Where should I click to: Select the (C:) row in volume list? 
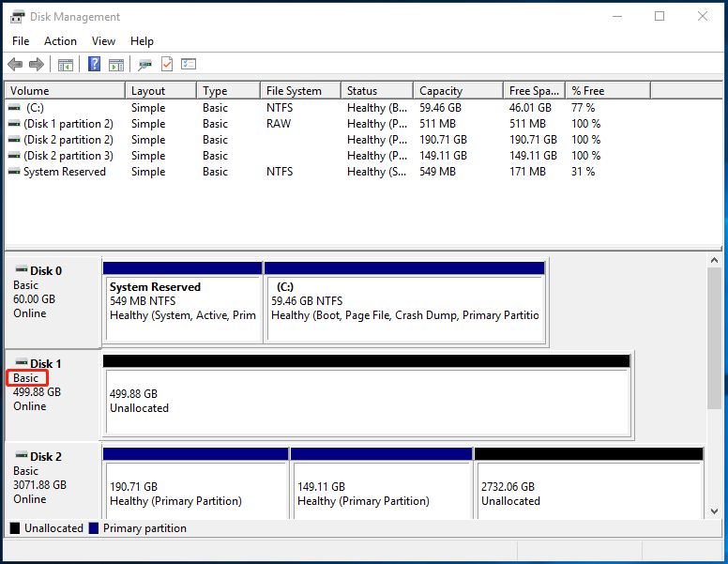tap(327, 108)
